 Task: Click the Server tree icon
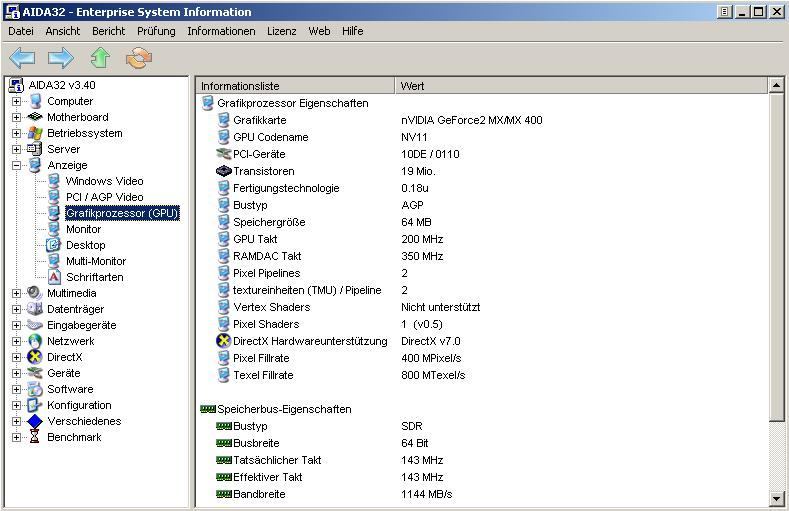34,149
